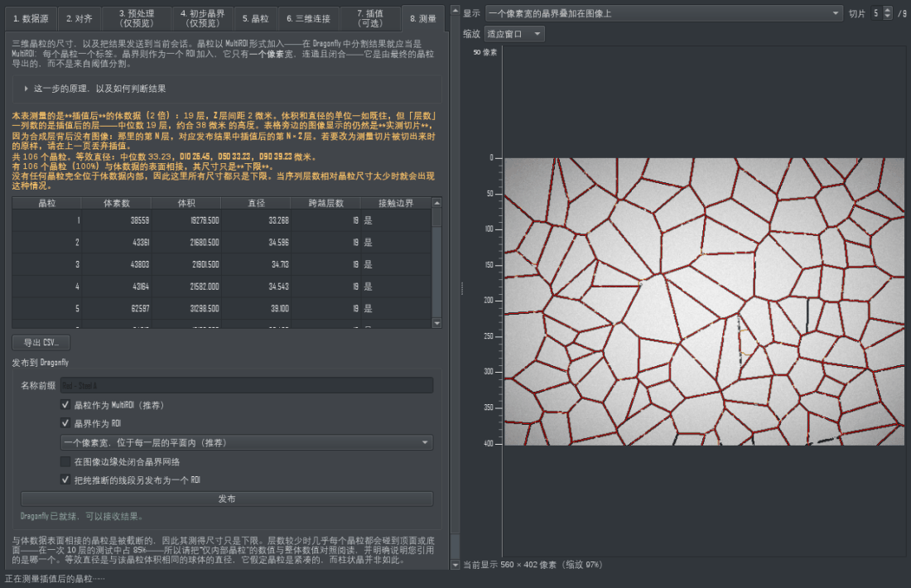Viewport: 911px width, 588px height.
Task: Open the 缩放 适应窗口 dropdown
Action: (514, 34)
